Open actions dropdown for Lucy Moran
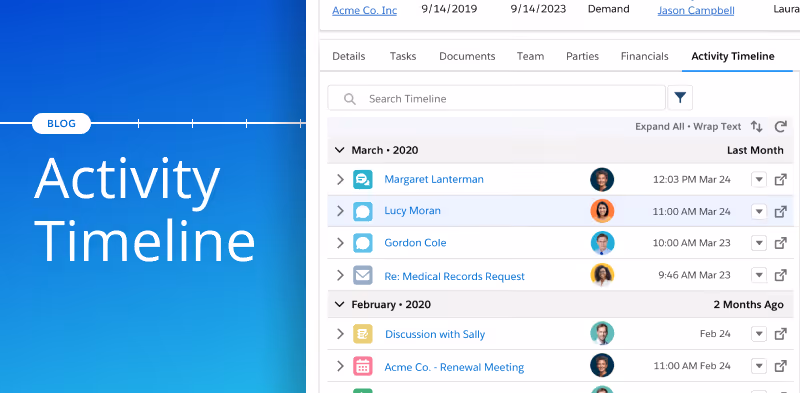This screenshot has height=393, width=800. pyautogui.click(x=759, y=211)
